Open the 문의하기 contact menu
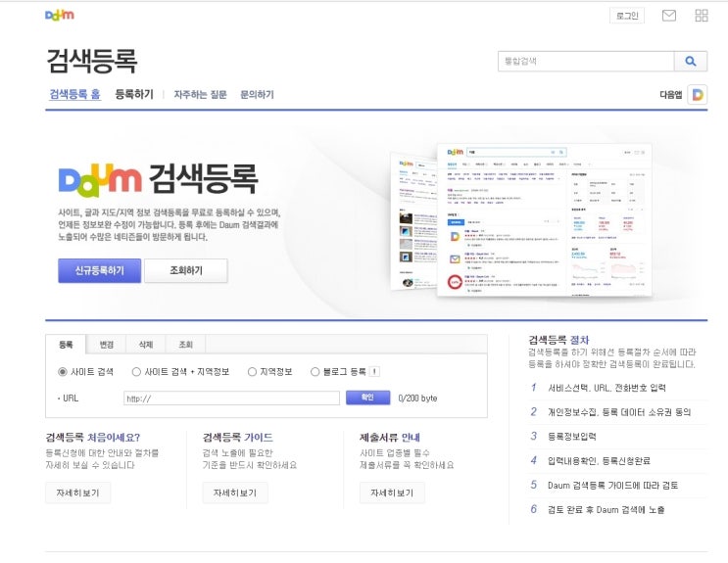This screenshot has width=728, height=563. pyautogui.click(x=257, y=95)
